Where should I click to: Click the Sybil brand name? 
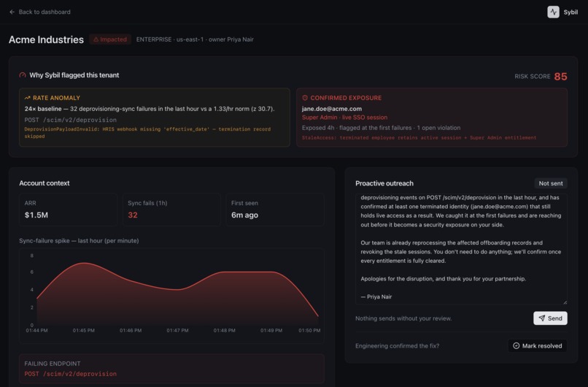tap(570, 12)
